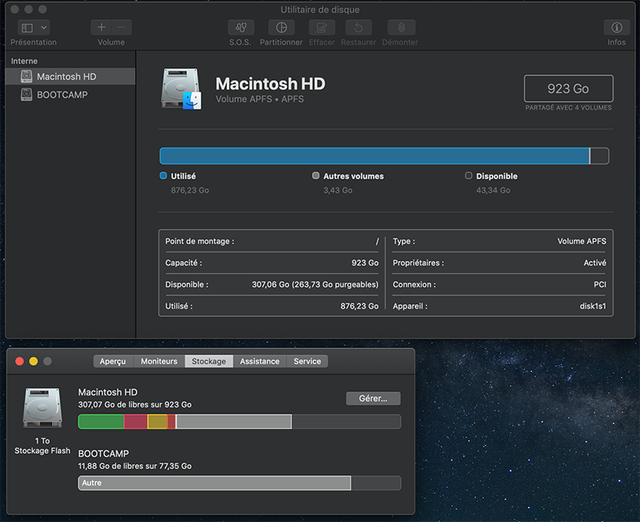
Task: Click the green segment of Macintosh HD storage bar
Action: click(101, 422)
